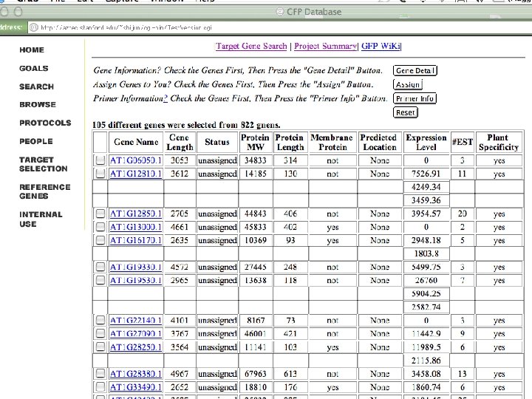Open BROWSE in the sidebar
The width and height of the screenshot is (532, 399).
[38, 104]
